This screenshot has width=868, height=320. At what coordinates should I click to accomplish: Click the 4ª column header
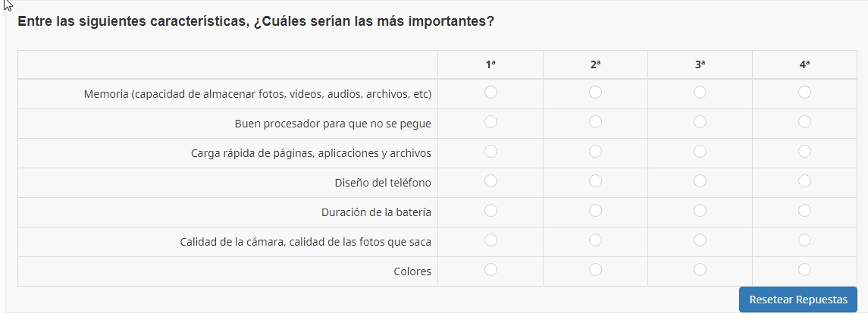(x=804, y=65)
